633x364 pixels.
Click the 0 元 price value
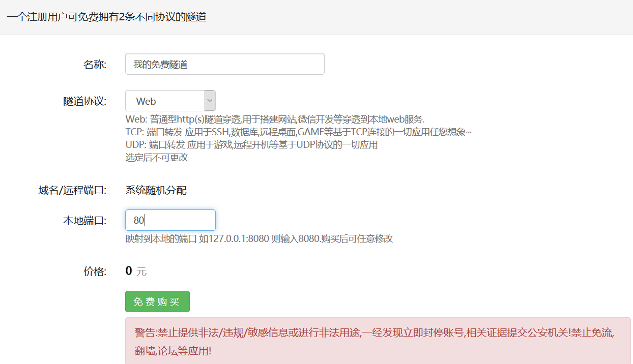coord(136,271)
